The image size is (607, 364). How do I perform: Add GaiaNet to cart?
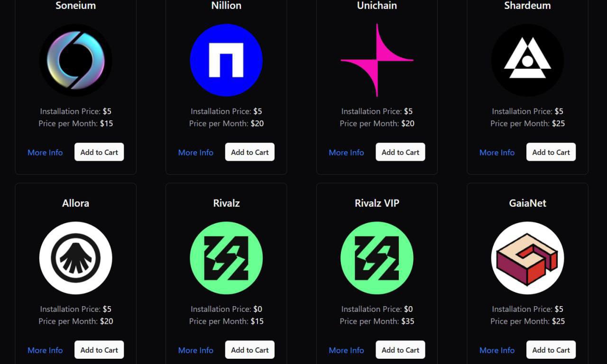(551, 350)
